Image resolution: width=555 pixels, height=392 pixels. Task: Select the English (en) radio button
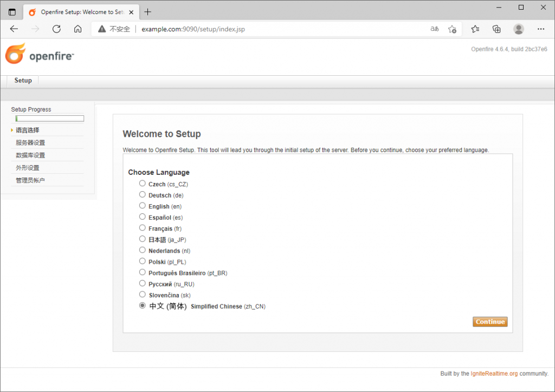[x=143, y=206]
